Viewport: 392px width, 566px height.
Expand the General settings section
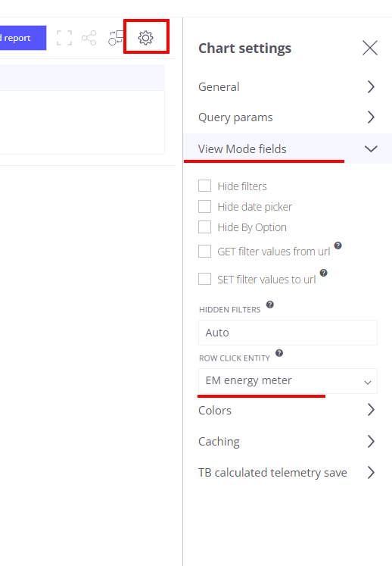[x=288, y=86]
